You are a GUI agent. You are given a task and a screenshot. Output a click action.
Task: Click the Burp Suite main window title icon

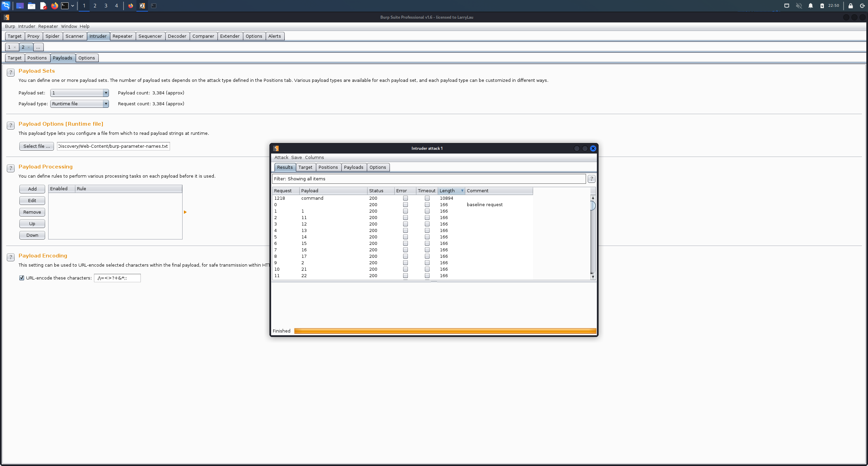click(6, 17)
